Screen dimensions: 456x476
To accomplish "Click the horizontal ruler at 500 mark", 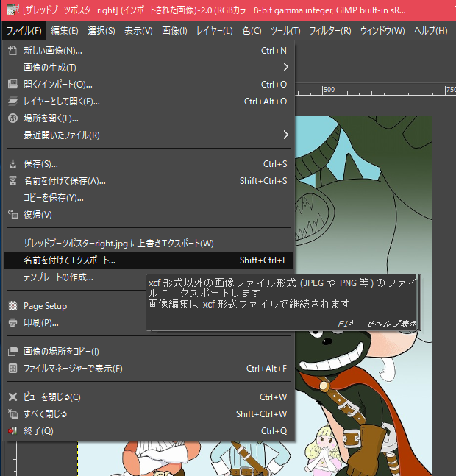I will point(329,90).
